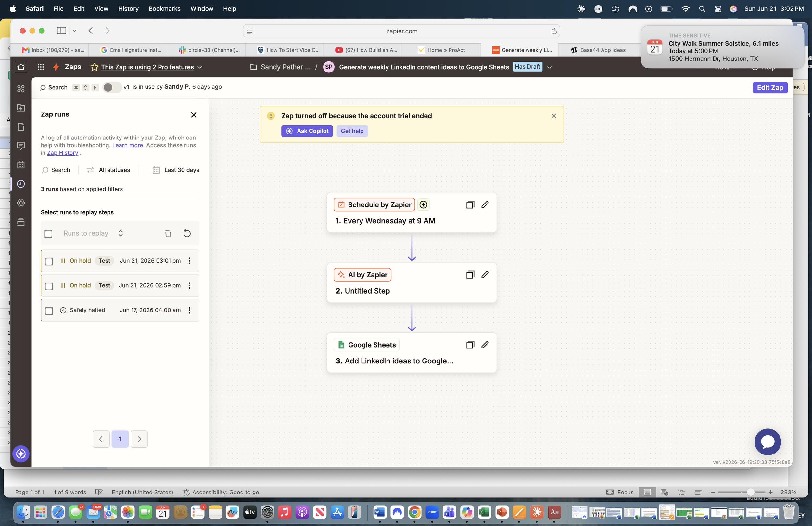Open options menu for Safely halted run

189,310
